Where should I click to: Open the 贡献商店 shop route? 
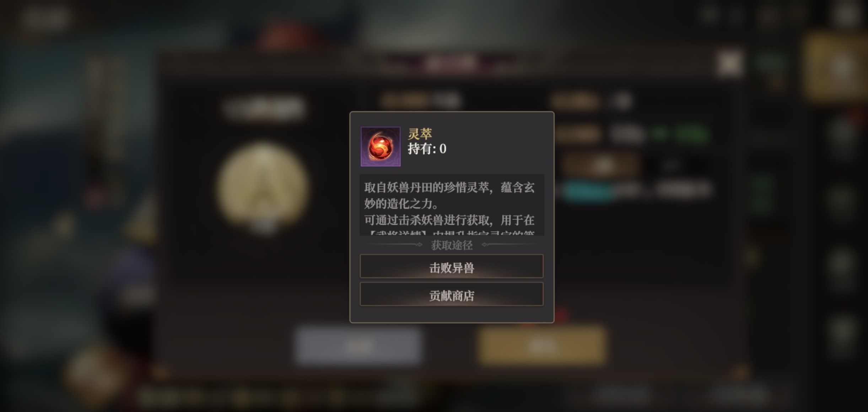tap(452, 294)
